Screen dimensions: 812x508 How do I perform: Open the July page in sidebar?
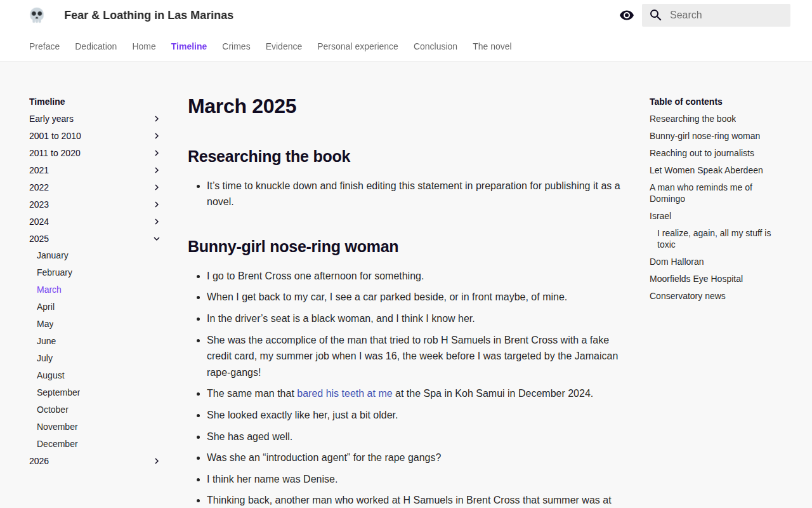pyautogui.click(x=44, y=358)
